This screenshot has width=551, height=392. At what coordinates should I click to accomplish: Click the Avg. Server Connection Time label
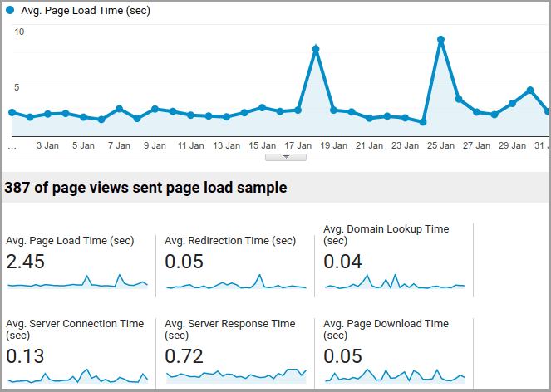[75, 329]
